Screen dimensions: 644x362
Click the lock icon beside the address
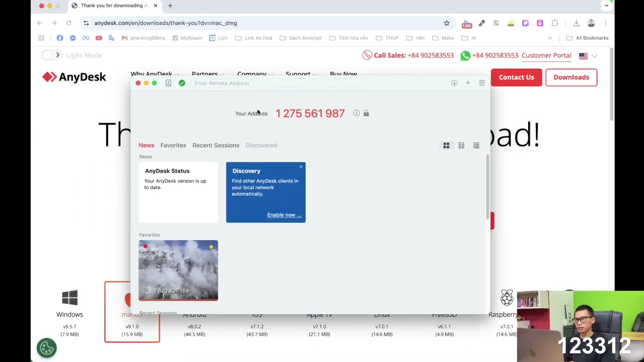(366, 113)
